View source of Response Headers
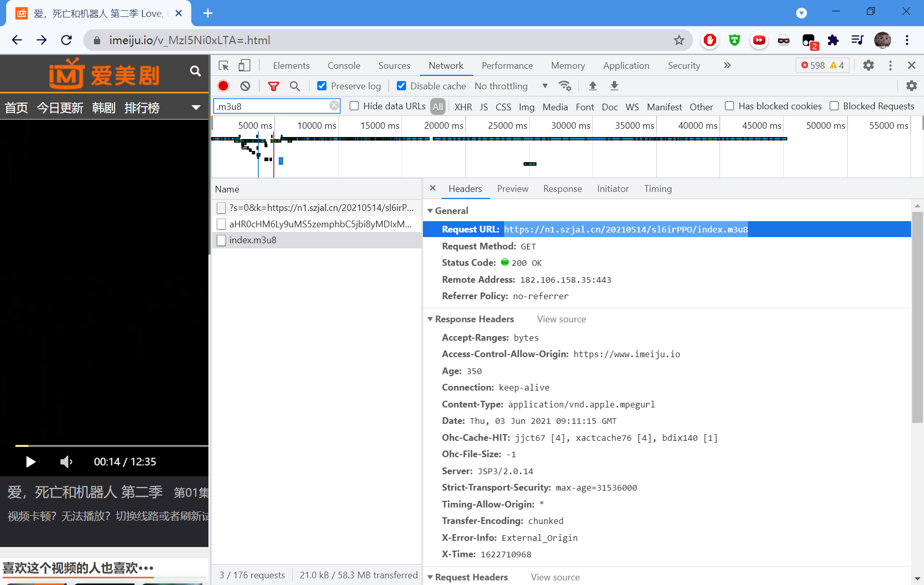Viewport: 924px width, 585px height. click(561, 319)
